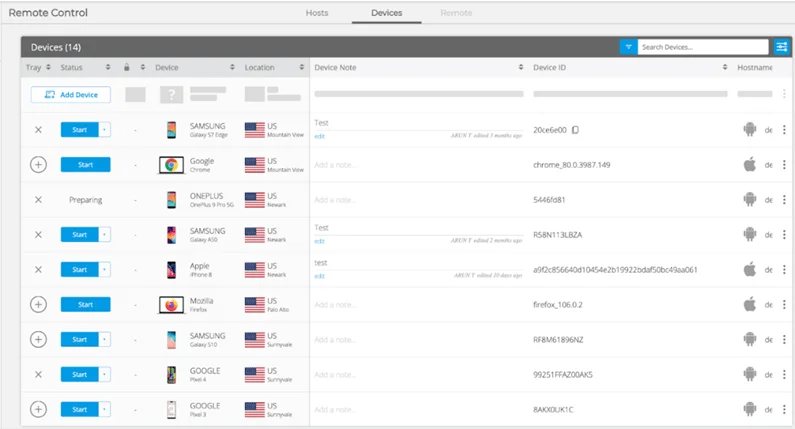
Task: Add Google Chrome browser to tray
Action: pyautogui.click(x=38, y=164)
